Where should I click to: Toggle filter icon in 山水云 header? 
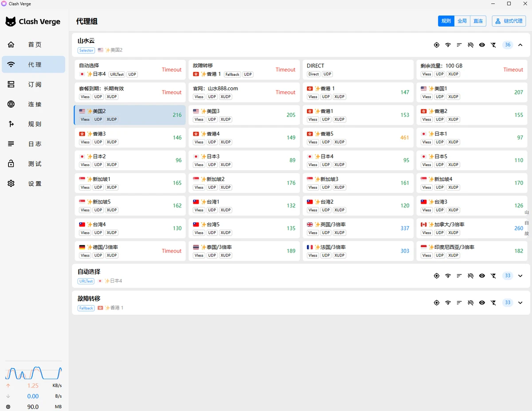(493, 45)
